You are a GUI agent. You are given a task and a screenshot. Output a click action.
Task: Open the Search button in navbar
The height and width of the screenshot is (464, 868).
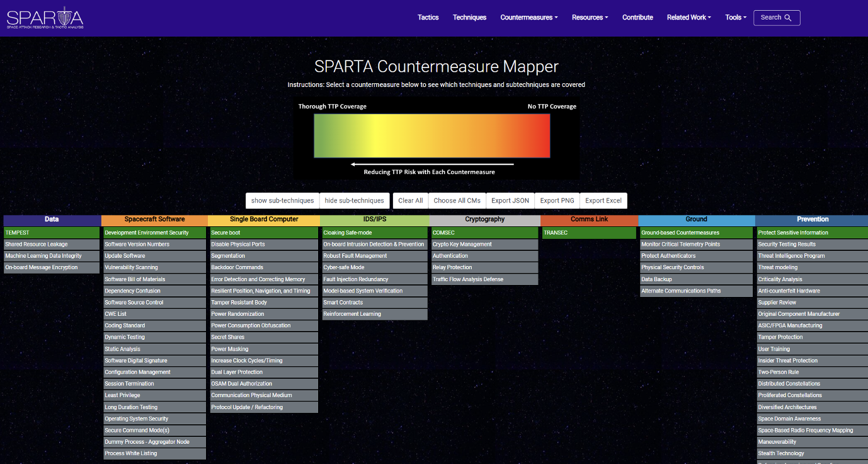pyautogui.click(x=777, y=18)
